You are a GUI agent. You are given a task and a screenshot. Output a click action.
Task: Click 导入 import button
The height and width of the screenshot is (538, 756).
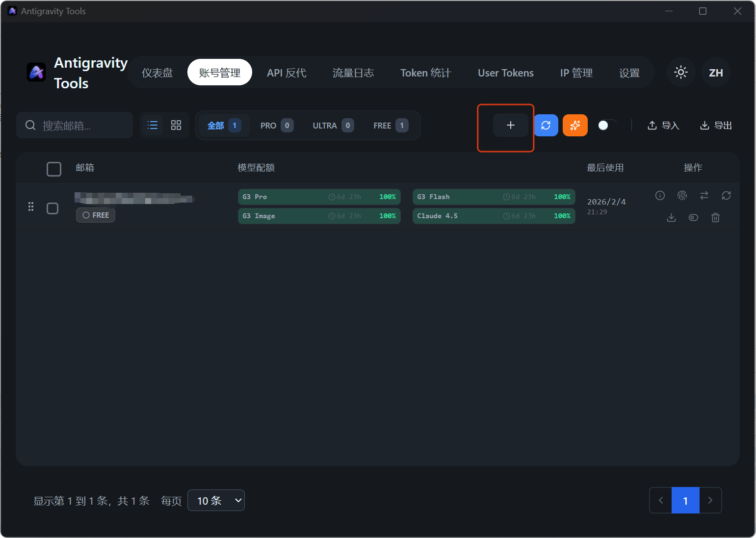[663, 126]
